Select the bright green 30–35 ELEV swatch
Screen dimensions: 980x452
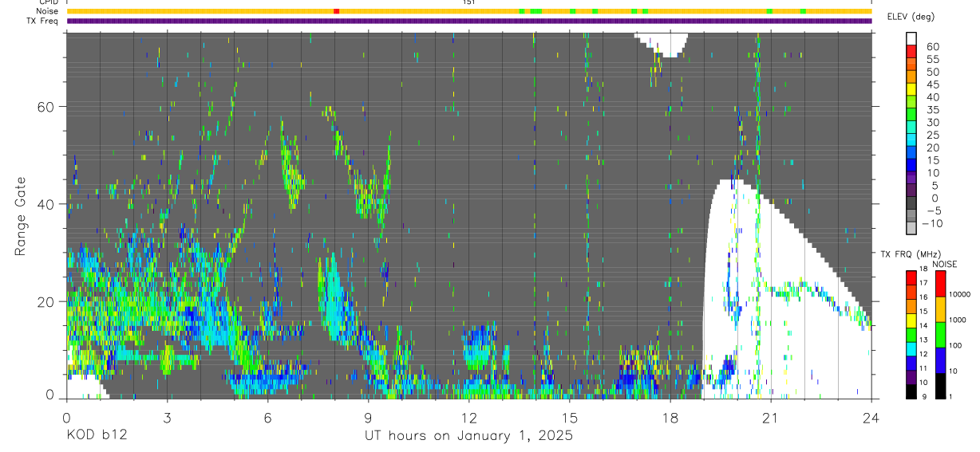(911, 116)
